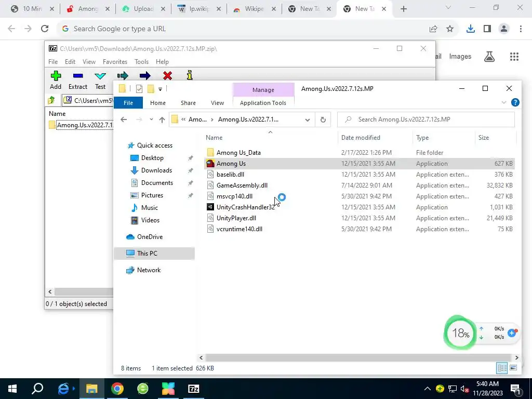532x399 pixels.
Task: Click the Chrome profile avatar icon
Action: [x=504, y=29]
